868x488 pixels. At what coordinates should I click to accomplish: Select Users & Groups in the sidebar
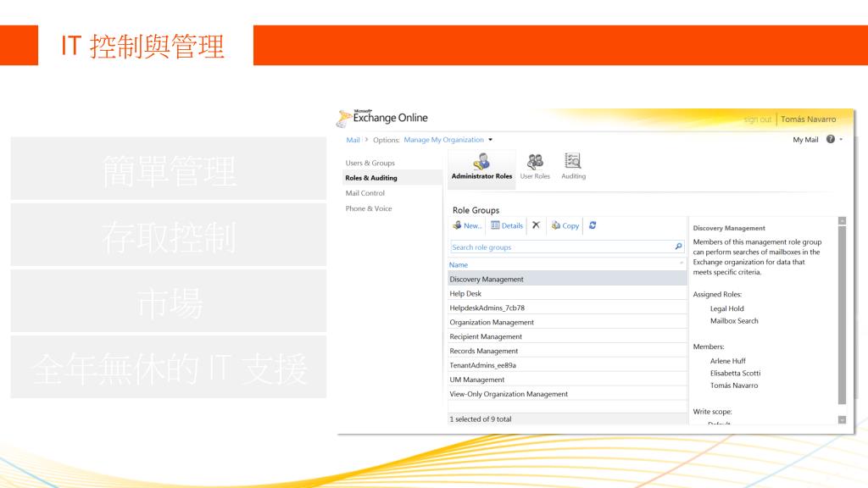(x=370, y=163)
